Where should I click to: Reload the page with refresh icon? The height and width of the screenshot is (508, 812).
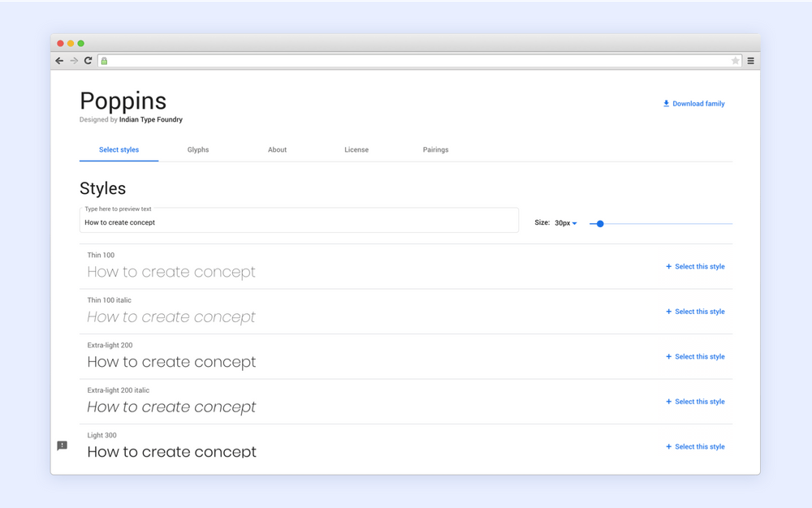point(88,61)
